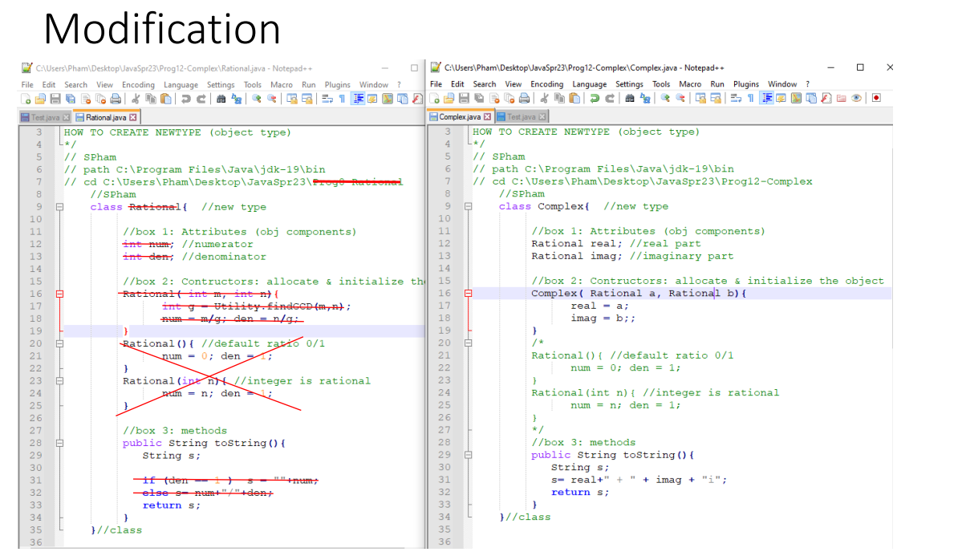Select the Cut icon in Rational.java toolbar
958x560 pixels.
[x=136, y=98]
